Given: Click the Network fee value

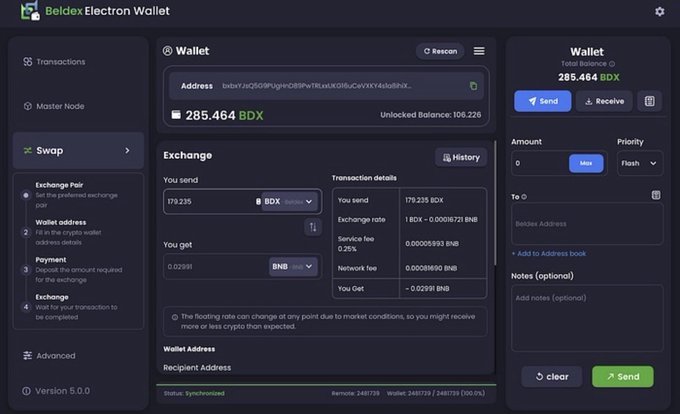Looking at the screenshot, I should click(431, 268).
